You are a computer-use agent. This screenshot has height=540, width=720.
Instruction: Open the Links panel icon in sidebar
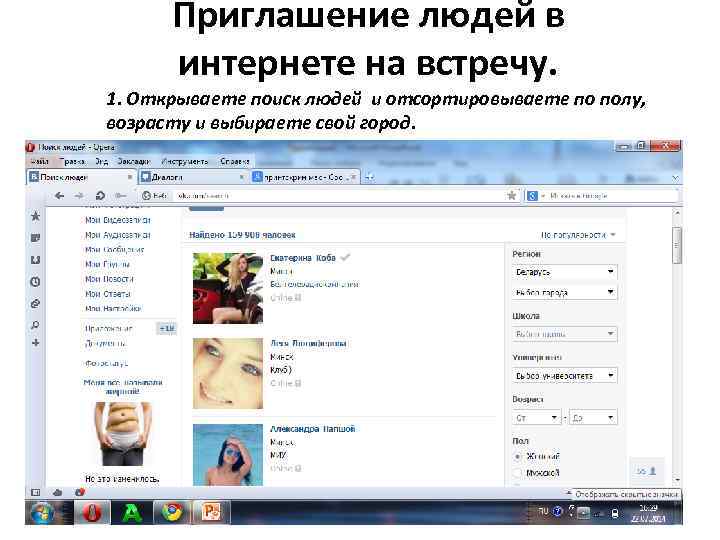[x=35, y=304]
